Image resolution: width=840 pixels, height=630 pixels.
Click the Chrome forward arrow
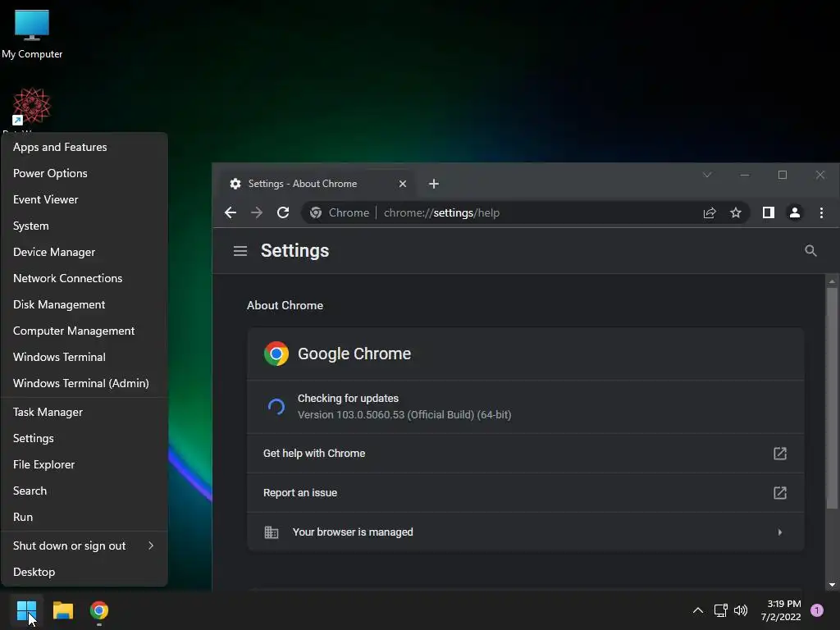coord(257,212)
